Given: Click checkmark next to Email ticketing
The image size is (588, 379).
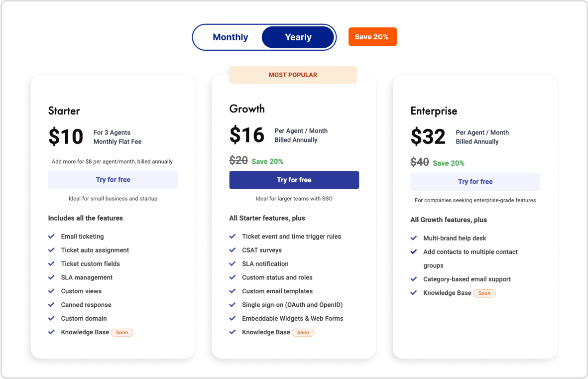Looking at the screenshot, I should 51,237.
